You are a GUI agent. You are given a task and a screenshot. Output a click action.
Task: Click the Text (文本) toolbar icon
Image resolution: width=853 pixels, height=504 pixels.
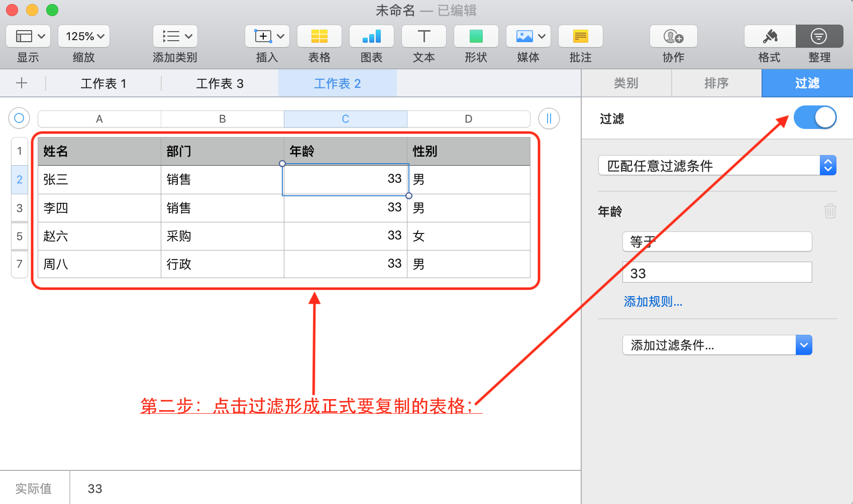[423, 37]
